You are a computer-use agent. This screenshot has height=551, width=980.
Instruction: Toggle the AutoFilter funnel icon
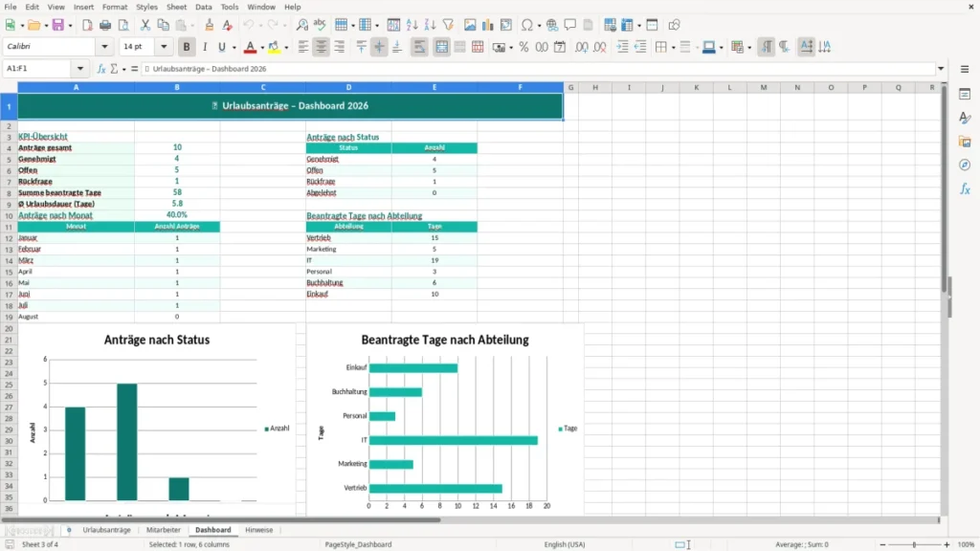(448, 25)
